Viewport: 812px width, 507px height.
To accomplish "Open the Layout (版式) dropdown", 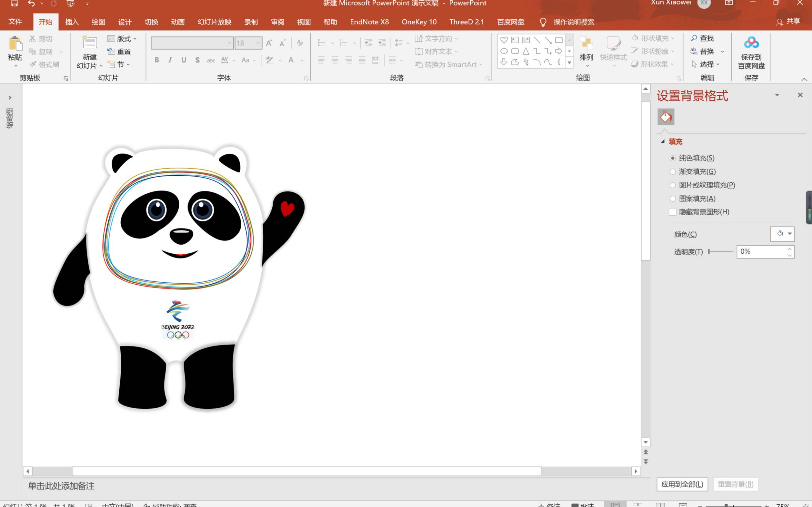I will (122, 39).
